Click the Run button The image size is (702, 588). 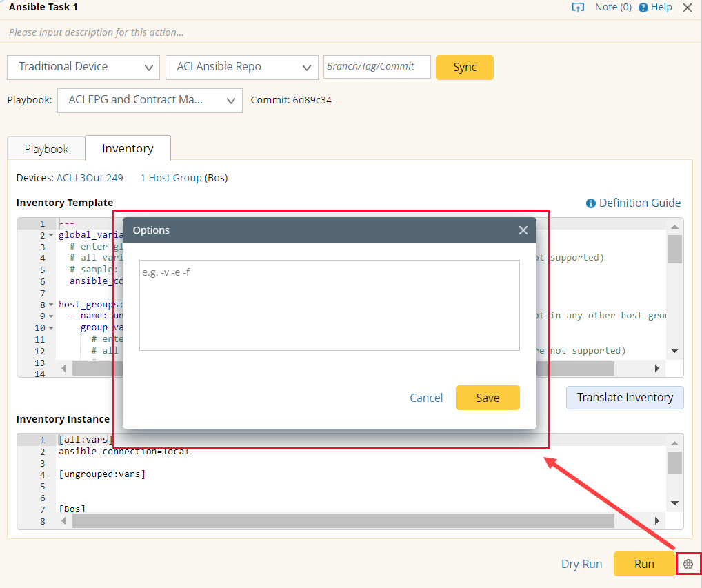click(x=644, y=563)
